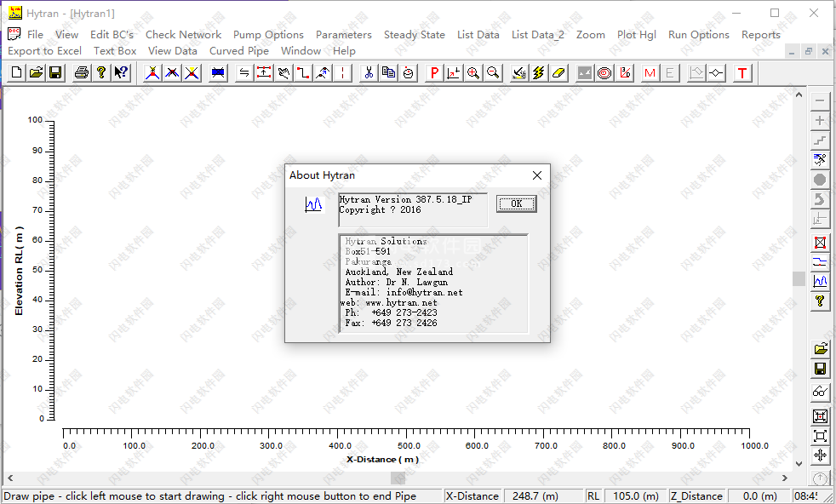Open the Text Box menu
836x504 pixels.
[115, 51]
